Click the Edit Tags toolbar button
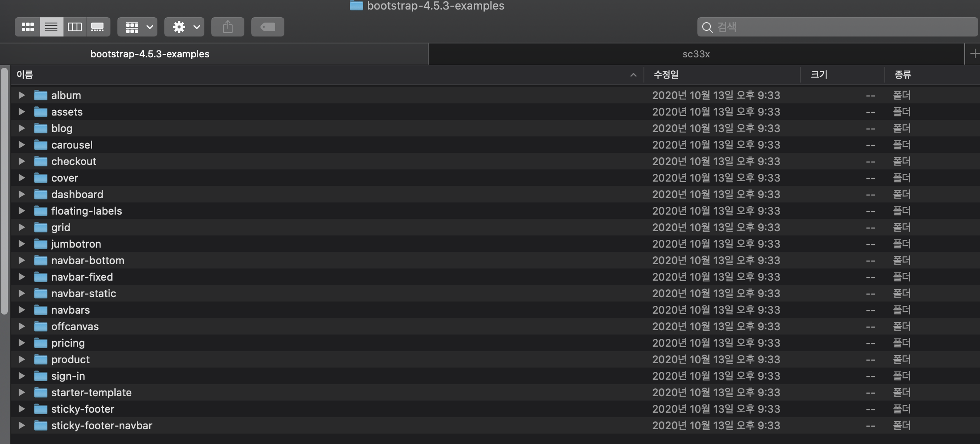Screen dimensions: 980x444 coord(268,27)
